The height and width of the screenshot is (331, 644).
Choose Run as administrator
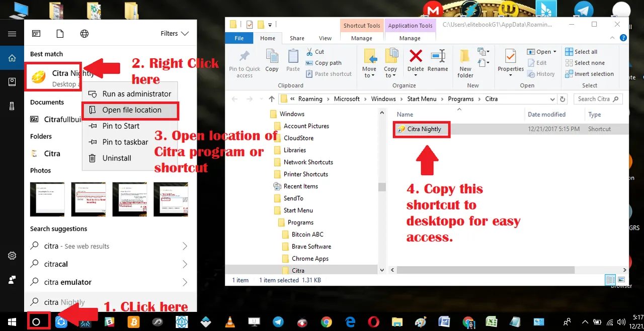[x=130, y=94]
